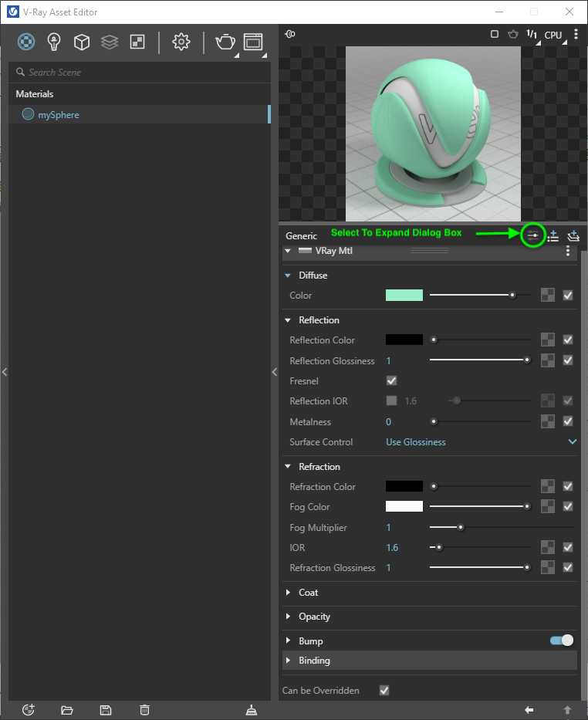Open the Materials category icon
The height and width of the screenshot is (720, 588).
click(x=26, y=42)
